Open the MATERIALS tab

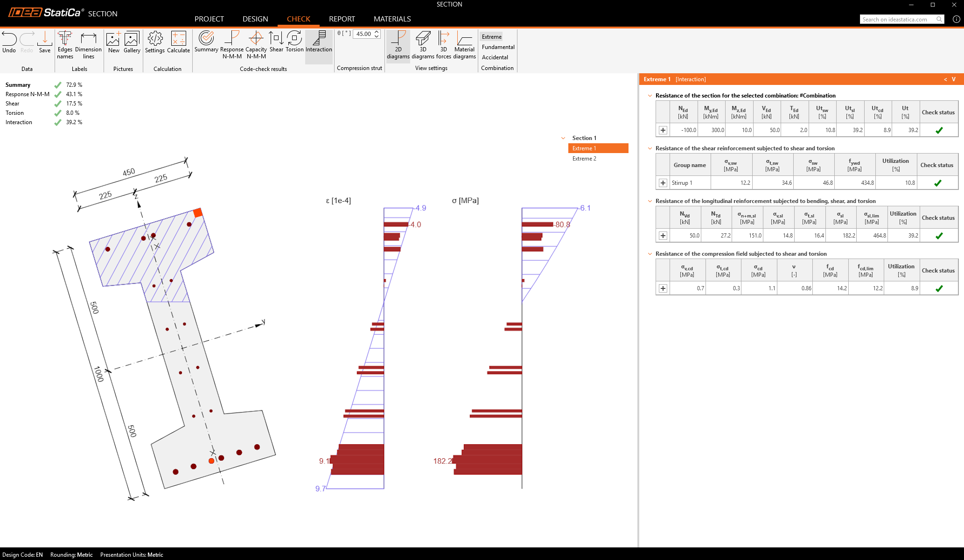[392, 19]
